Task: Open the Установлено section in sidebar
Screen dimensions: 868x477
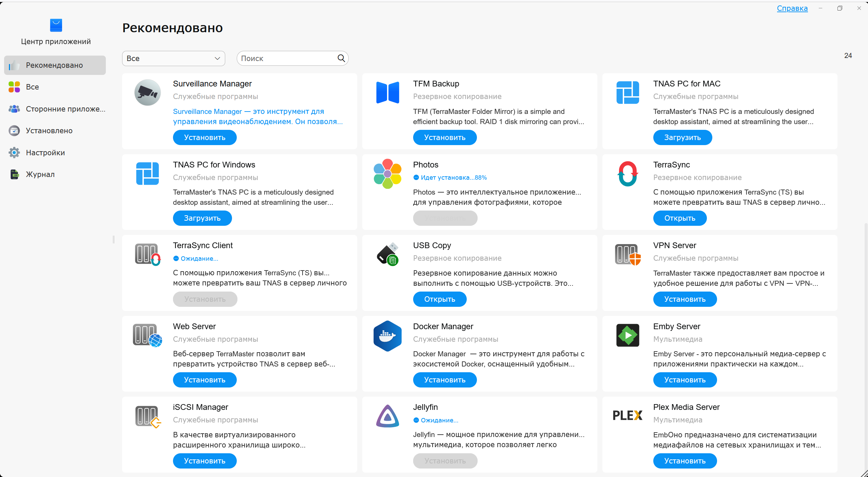Action: 49,131
